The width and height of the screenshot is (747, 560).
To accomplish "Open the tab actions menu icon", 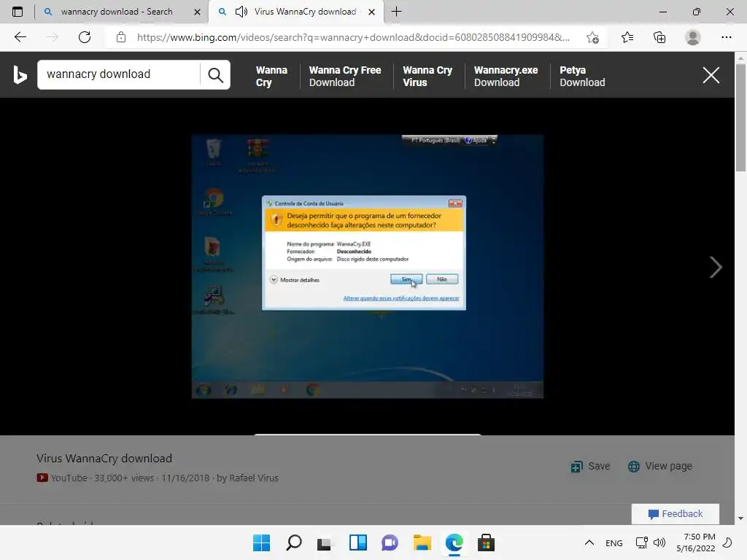I will (18, 12).
